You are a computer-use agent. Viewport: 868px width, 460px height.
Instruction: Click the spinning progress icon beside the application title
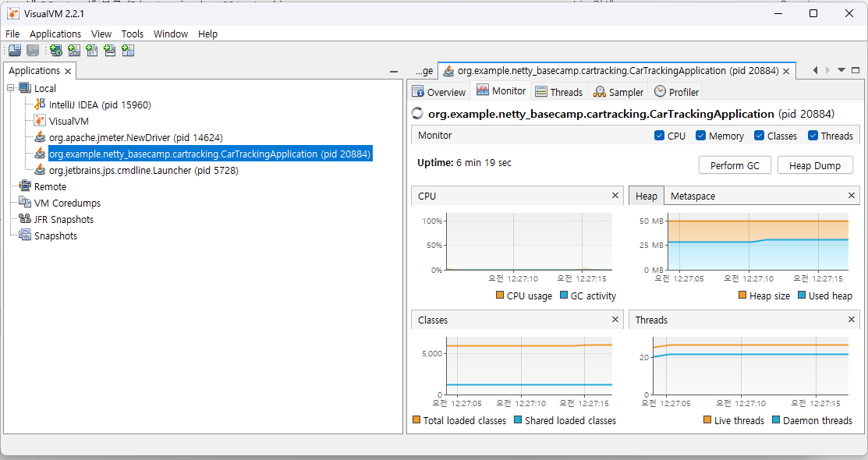click(417, 114)
